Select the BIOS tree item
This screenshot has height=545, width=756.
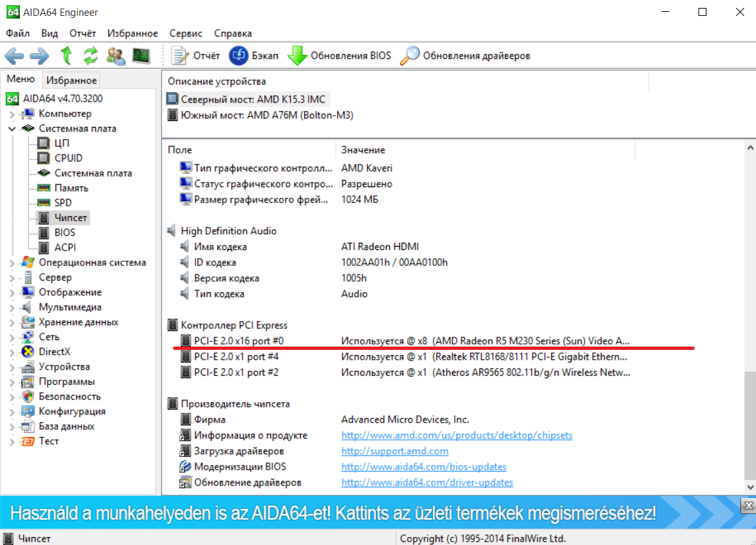[65, 233]
